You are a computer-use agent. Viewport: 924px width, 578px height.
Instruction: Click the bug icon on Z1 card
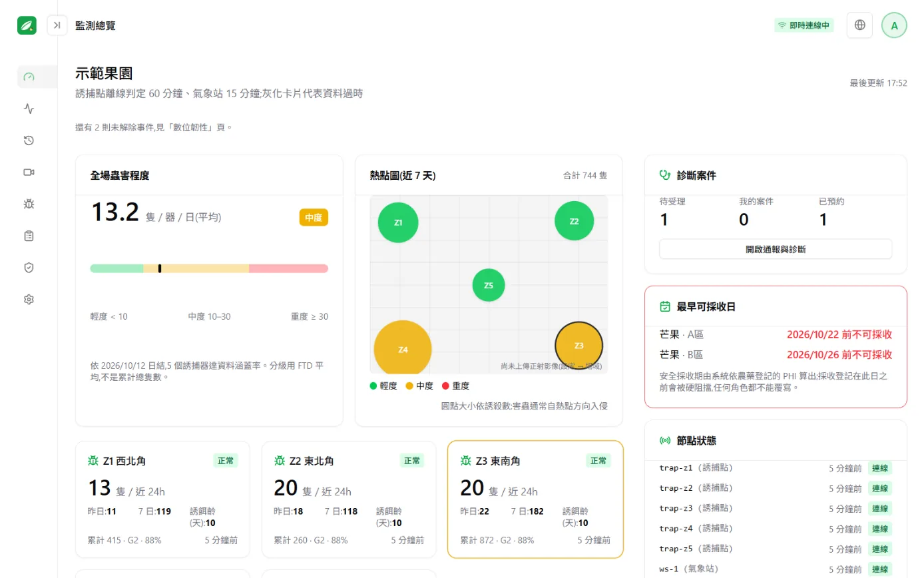93,461
